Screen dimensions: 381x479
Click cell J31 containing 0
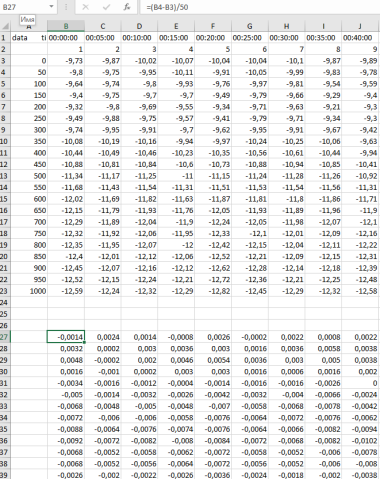360,383
